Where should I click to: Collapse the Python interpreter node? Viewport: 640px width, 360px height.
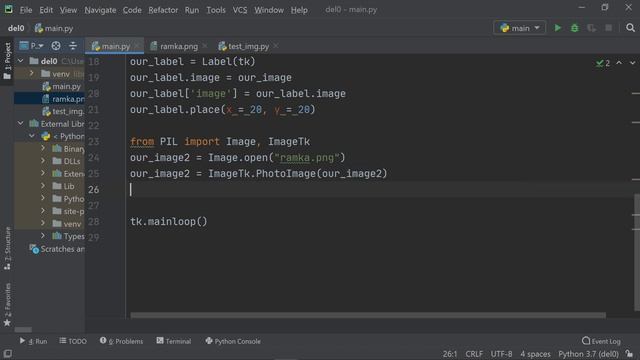[x=31, y=136]
